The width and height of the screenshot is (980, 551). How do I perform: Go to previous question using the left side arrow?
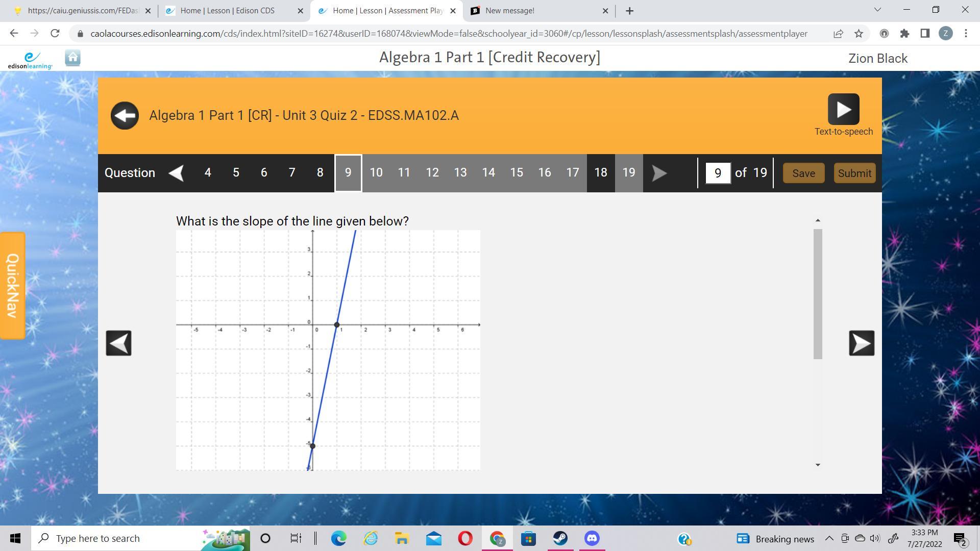pos(118,343)
